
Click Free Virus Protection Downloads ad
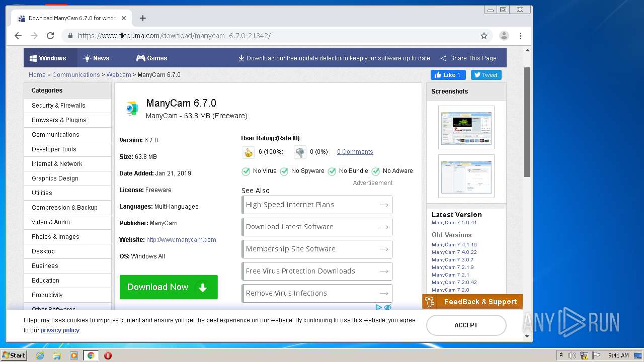pyautogui.click(x=317, y=271)
